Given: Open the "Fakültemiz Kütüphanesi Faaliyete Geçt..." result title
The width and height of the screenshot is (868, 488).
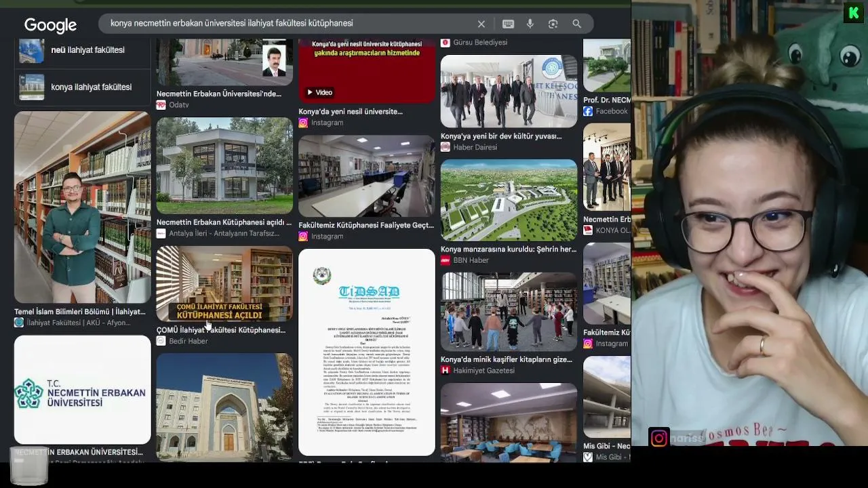Looking at the screenshot, I should (x=366, y=225).
